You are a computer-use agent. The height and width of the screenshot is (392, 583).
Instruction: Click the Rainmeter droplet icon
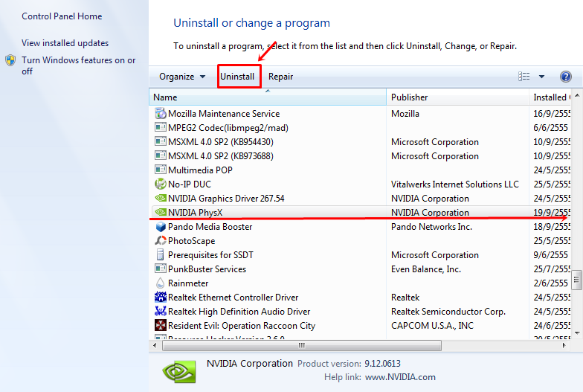point(161,283)
